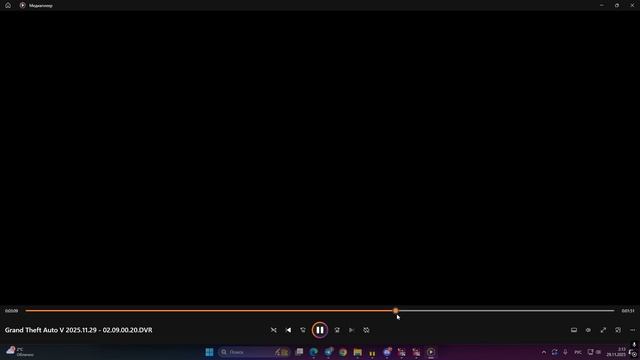Go to the Media Player home page

pyautogui.click(x=8, y=5)
